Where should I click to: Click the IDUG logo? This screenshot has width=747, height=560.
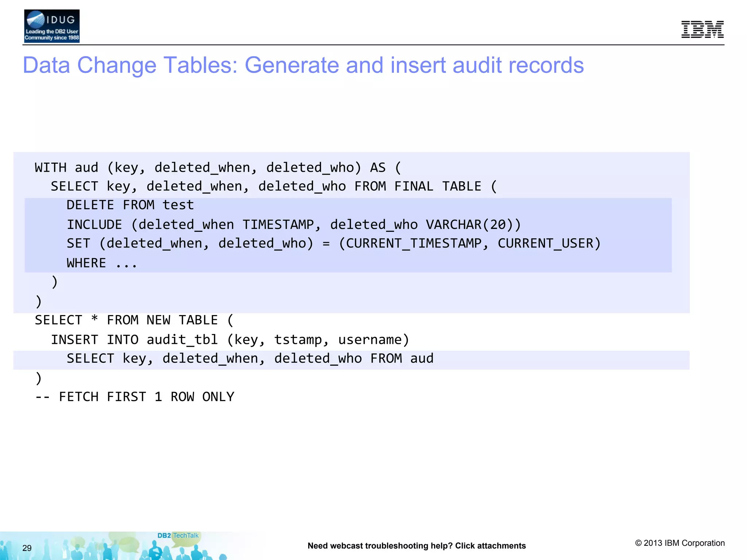click(x=52, y=26)
